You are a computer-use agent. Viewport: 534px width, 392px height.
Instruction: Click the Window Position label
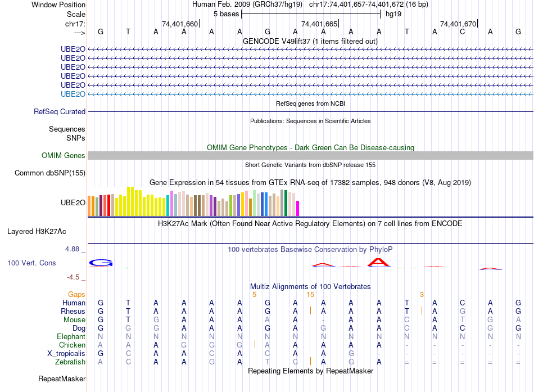[58, 4]
